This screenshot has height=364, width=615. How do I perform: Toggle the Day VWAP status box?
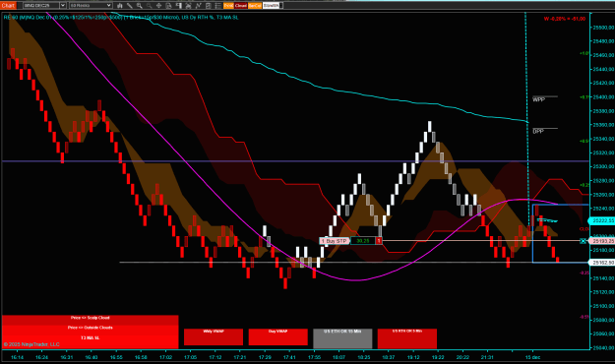(277, 337)
